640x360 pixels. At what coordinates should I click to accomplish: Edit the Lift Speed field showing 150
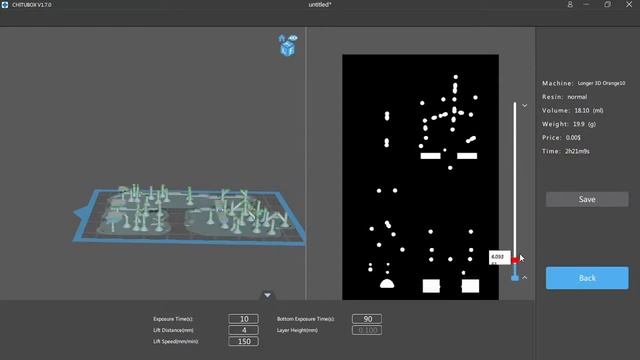tap(243, 341)
